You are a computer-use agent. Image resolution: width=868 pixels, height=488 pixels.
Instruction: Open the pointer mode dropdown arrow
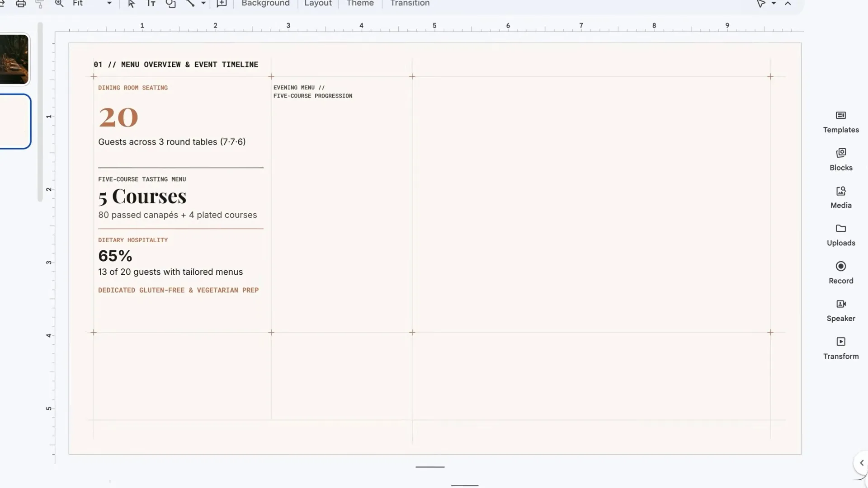point(774,4)
